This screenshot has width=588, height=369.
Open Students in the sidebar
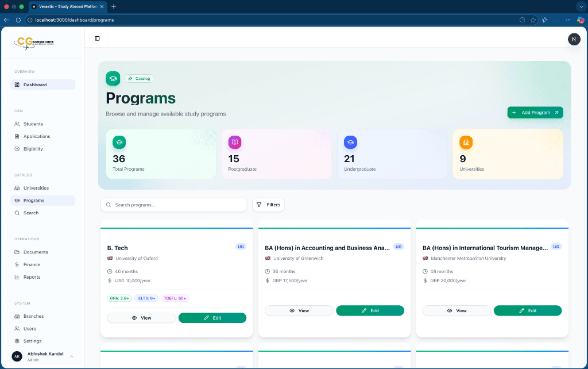pyautogui.click(x=33, y=124)
